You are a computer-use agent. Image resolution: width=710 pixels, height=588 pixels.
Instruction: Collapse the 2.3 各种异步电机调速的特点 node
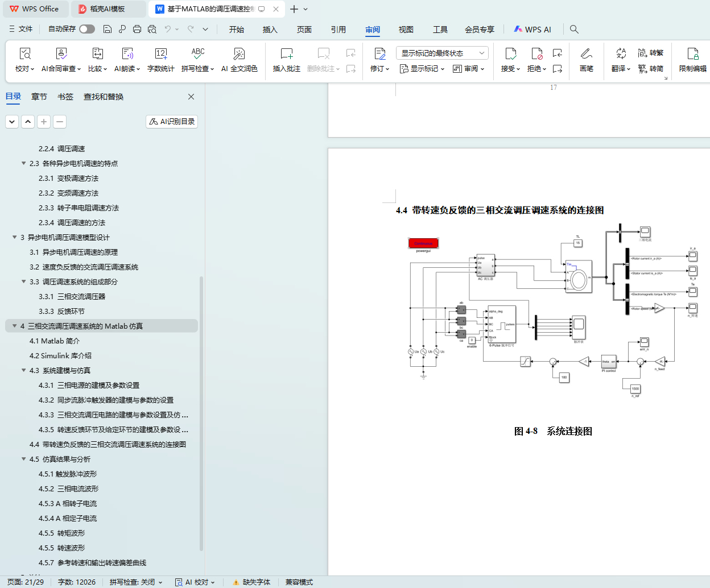pos(24,163)
